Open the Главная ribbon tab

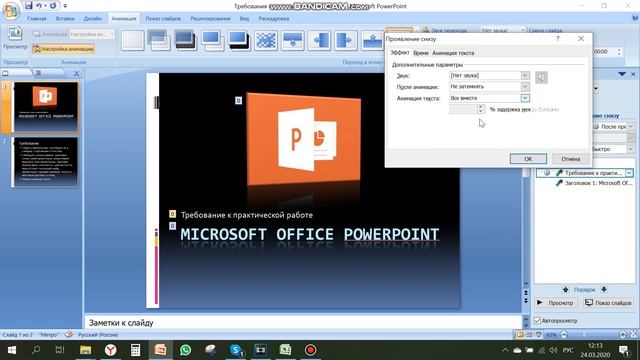pyautogui.click(x=36, y=18)
